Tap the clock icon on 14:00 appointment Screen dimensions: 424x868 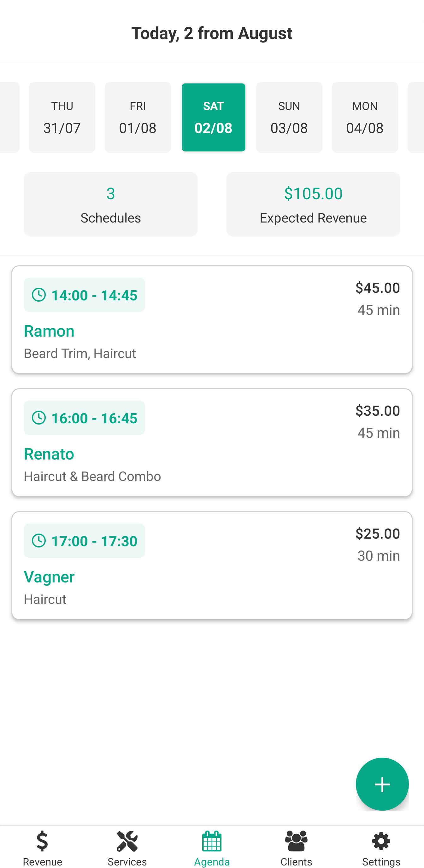coord(39,295)
